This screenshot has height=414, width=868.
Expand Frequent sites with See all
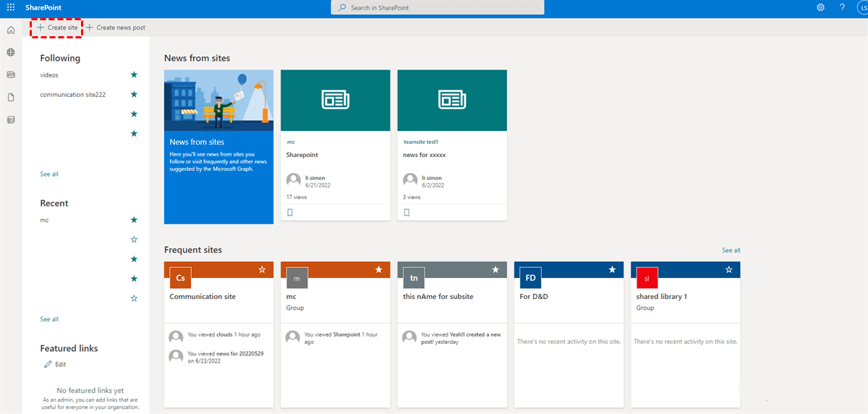[x=731, y=250]
